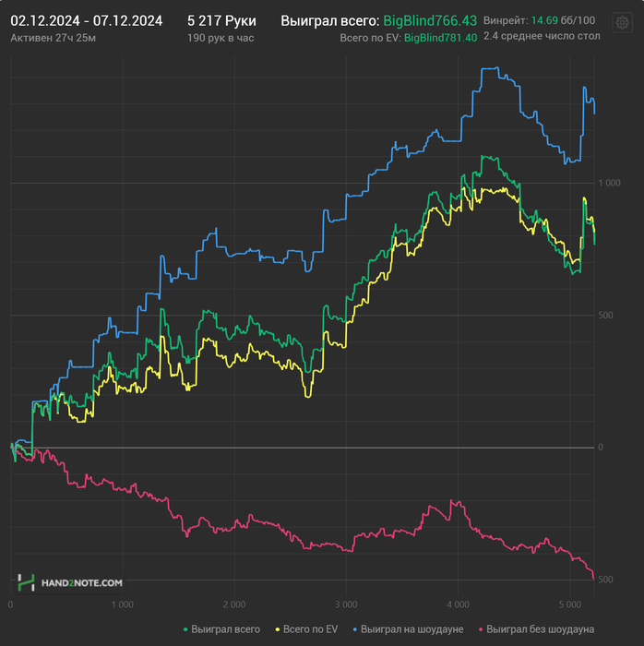Click the 5 217 Руки hand count

coord(221,20)
